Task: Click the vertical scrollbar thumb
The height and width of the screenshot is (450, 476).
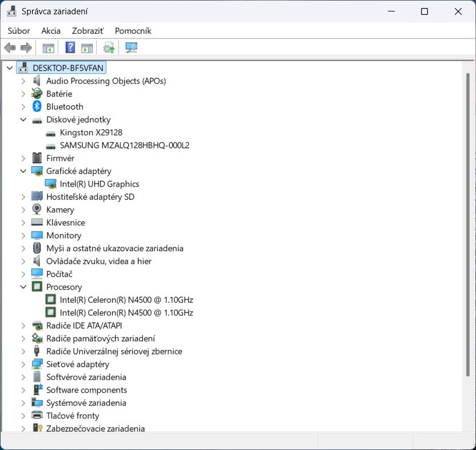Action: click(x=467, y=225)
